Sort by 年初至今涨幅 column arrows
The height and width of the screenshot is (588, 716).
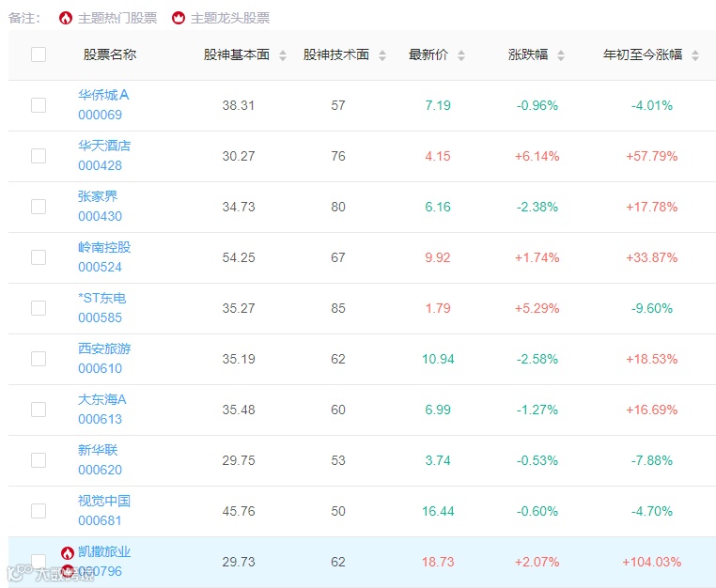[695, 55]
